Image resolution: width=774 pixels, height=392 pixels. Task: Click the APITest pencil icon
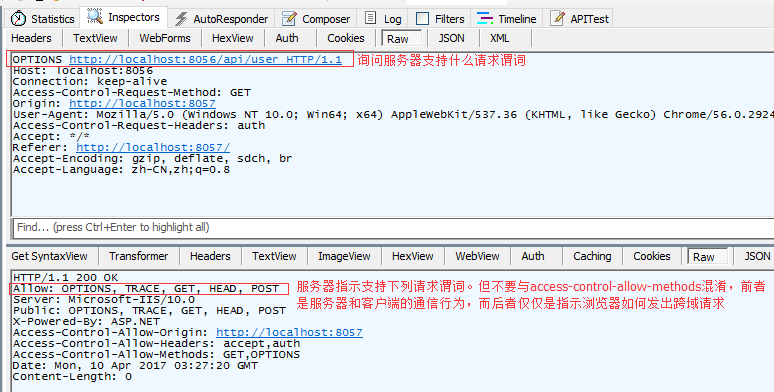(x=558, y=18)
